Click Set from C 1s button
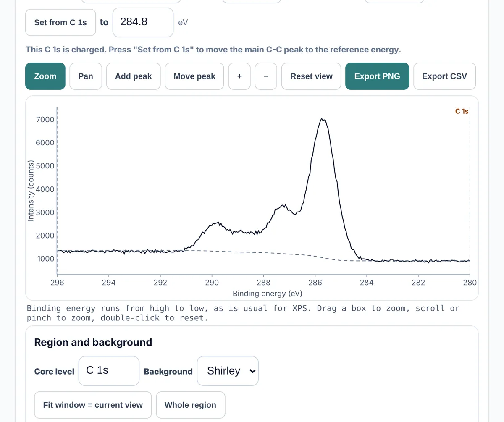 point(60,22)
